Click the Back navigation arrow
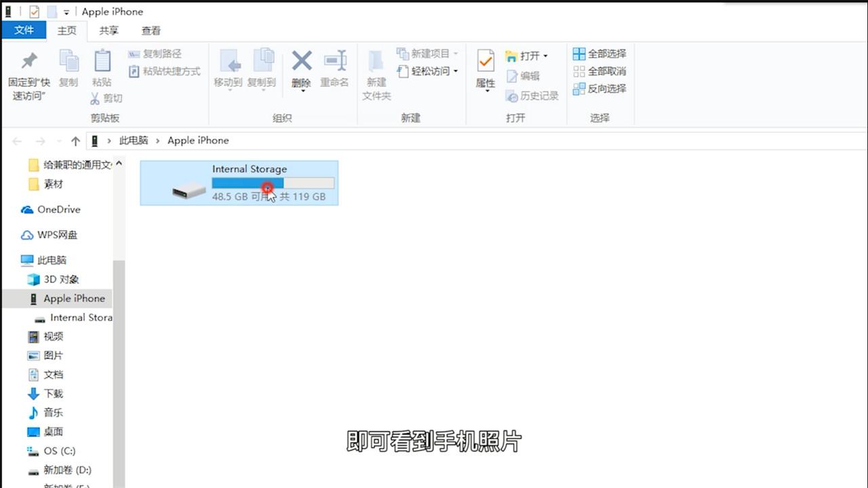This screenshot has height=488, width=868. pos(18,141)
